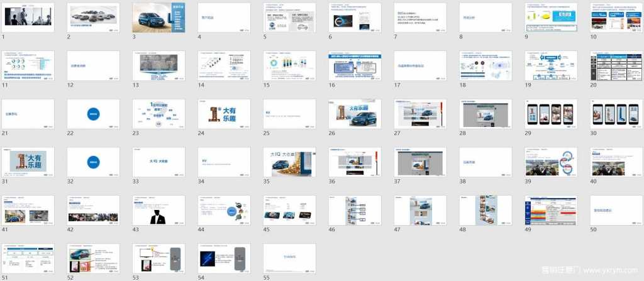Select slide 41 thumbnail
Image resolution: width=644 pixels, height=281 pixels.
coord(28,210)
